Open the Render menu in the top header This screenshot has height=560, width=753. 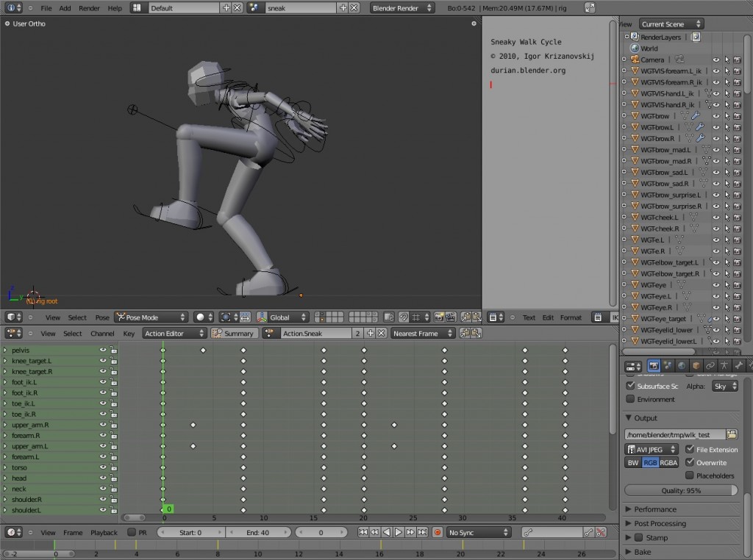click(88, 8)
